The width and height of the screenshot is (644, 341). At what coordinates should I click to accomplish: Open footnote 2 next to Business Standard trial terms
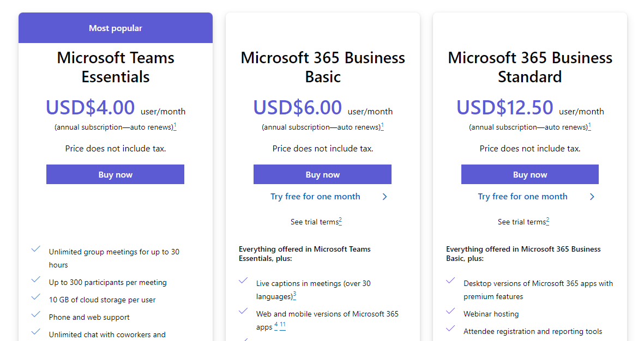click(548, 221)
